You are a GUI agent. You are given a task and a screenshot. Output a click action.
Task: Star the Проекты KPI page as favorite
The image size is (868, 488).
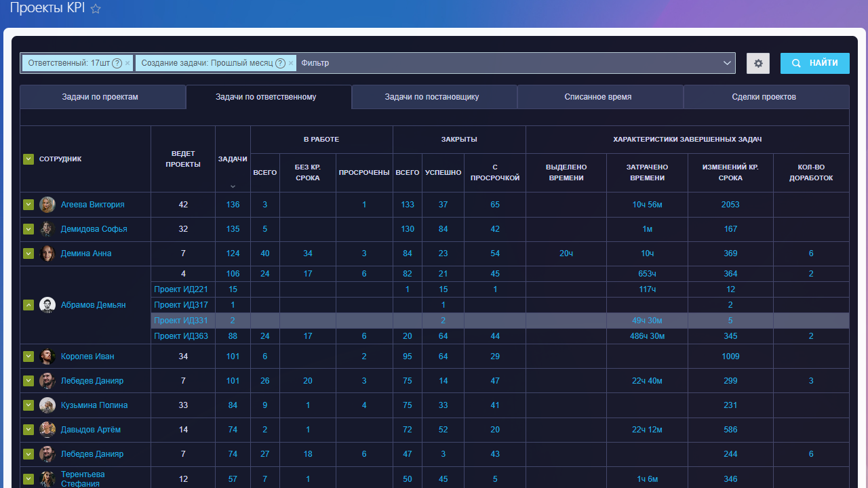(x=96, y=9)
